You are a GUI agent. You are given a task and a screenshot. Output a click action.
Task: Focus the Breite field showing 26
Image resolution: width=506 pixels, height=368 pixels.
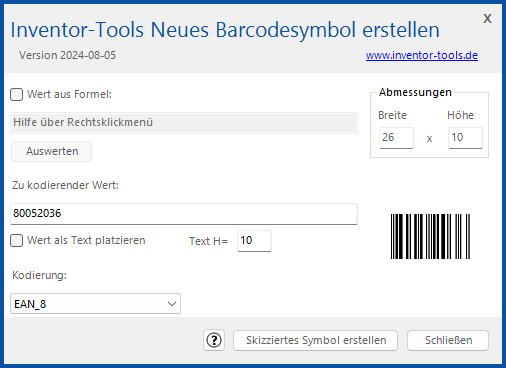pyautogui.click(x=396, y=138)
